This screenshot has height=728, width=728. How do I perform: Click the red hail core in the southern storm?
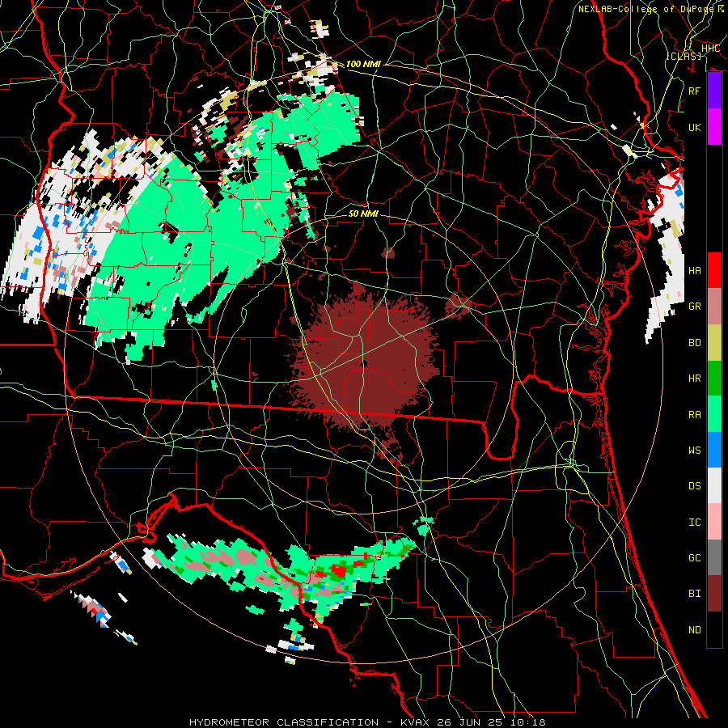click(x=340, y=570)
